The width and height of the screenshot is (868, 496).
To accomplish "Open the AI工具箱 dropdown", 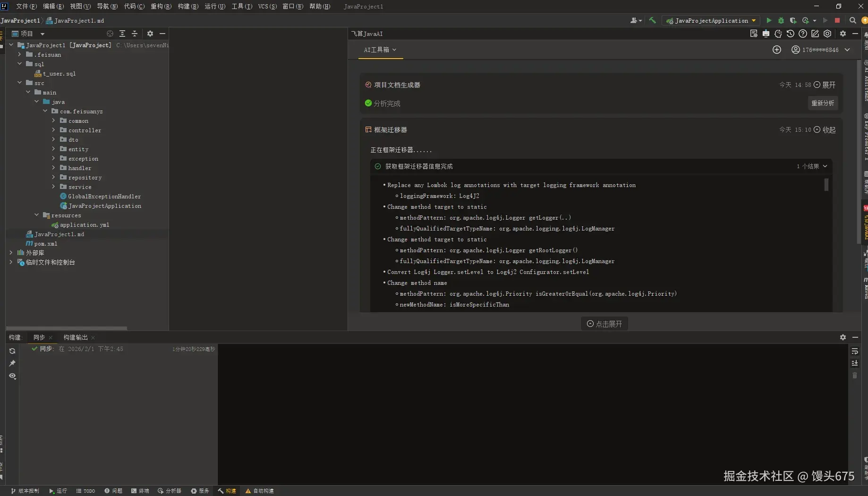I will (380, 50).
